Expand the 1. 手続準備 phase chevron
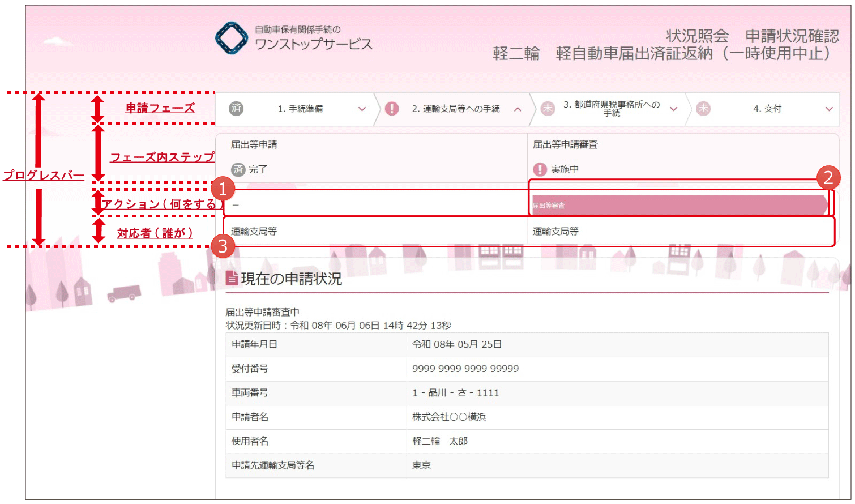Image resolution: width=855 pixels, height=504 pixels. click(x=362, y=109)
